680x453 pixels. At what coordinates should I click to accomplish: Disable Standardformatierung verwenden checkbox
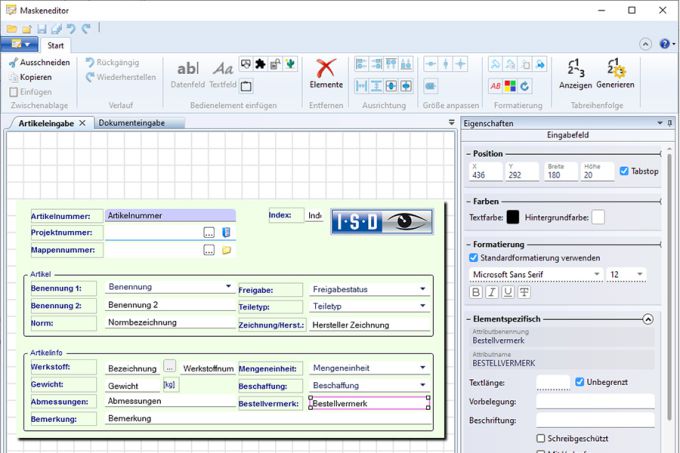475,257
